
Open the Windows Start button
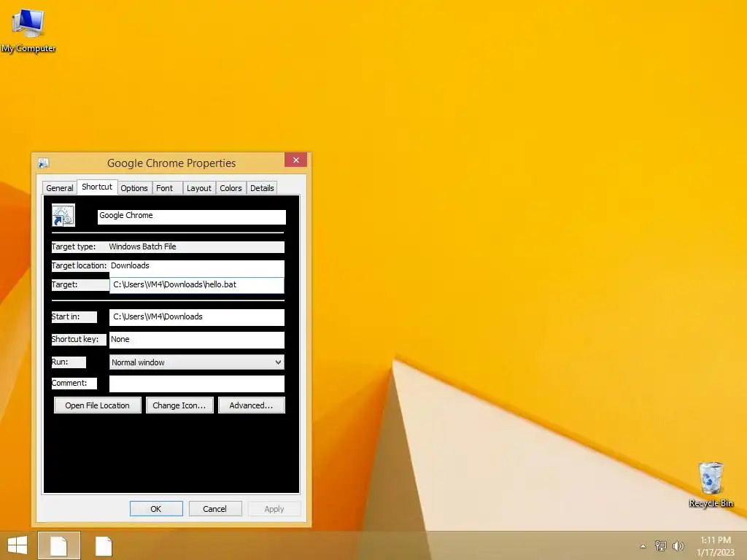click(18, 545)
